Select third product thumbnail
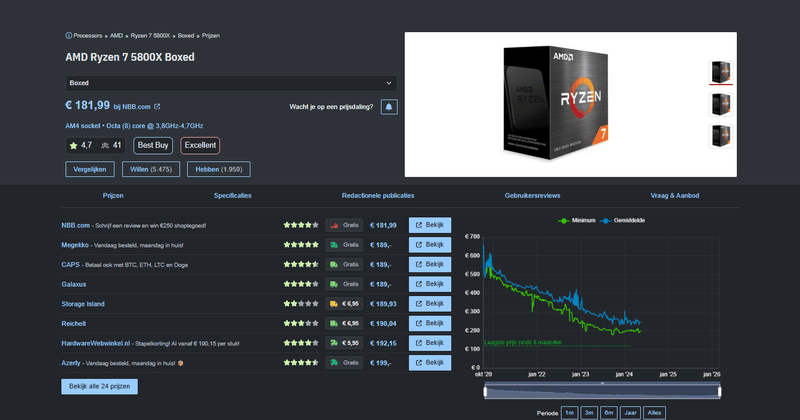This screenshot has width=800, height=420. [x=721, y=136]
